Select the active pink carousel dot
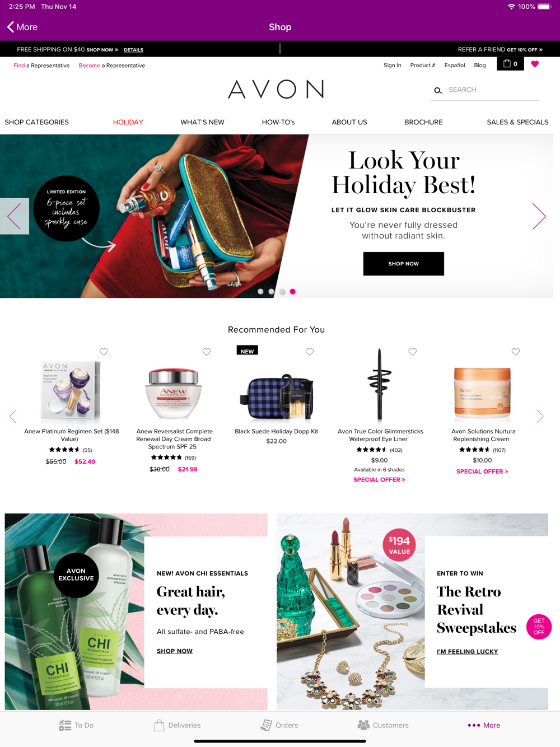 coord(293,291)
